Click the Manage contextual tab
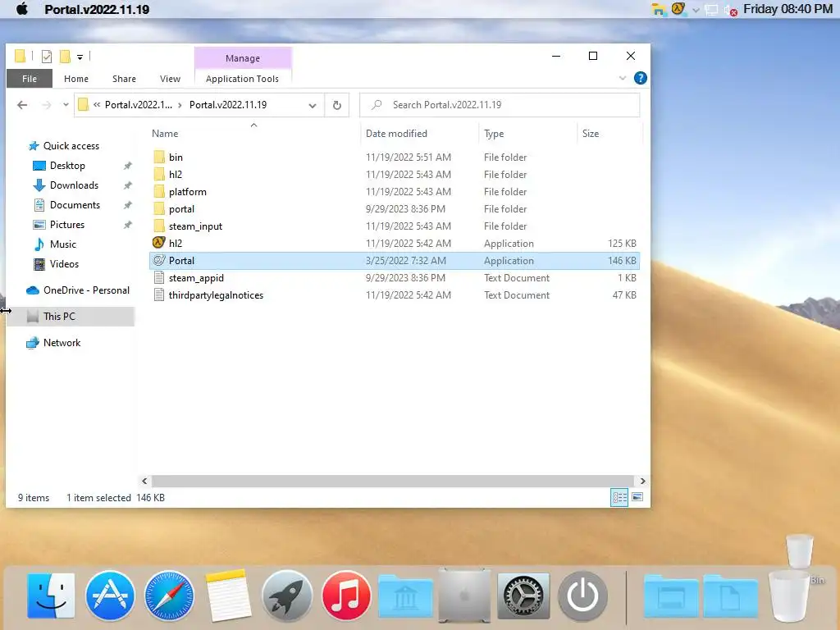Viewport: 840px width, 630px height. [243, 58]
